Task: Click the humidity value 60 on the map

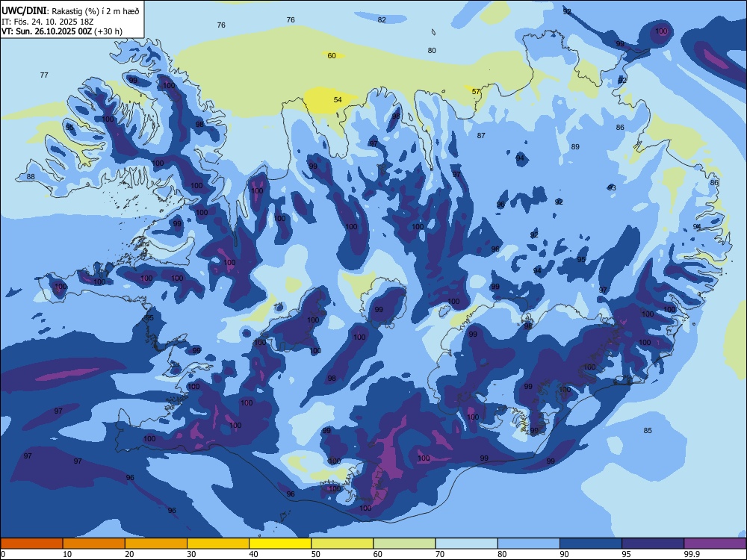Action: coord(332,56)
